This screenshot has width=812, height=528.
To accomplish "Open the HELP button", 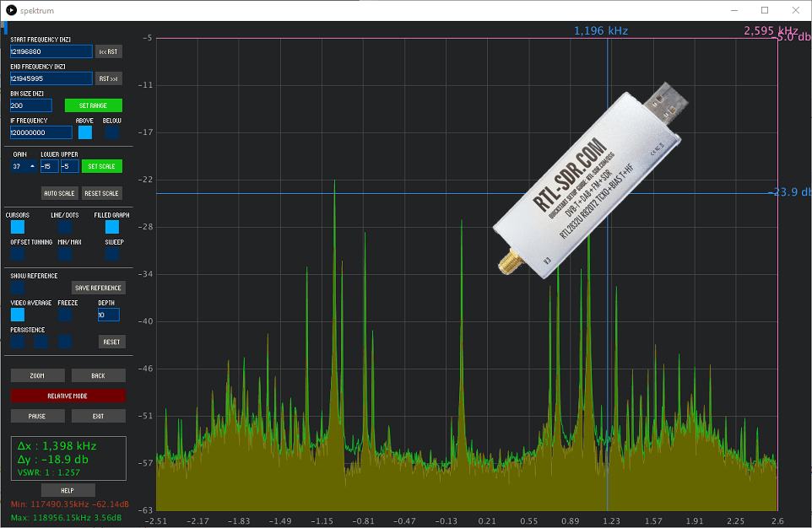I will (x=68, y=490).
